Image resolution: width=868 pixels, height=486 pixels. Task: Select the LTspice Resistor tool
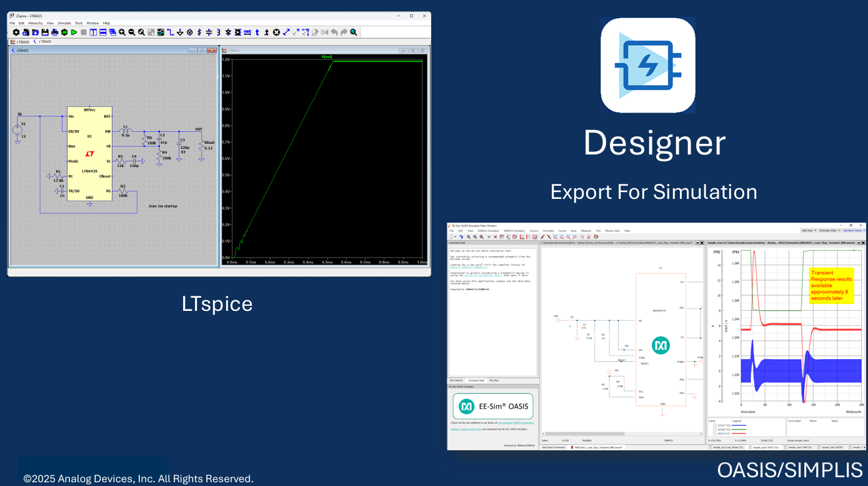pyautogui.click(x=199, y=32)
